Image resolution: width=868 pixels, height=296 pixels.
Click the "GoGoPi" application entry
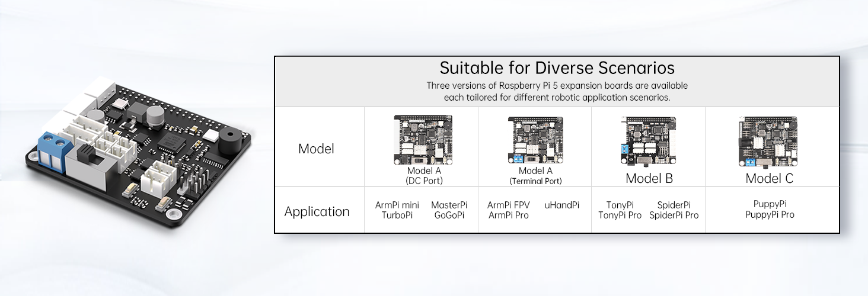click(x=449, y=215)
